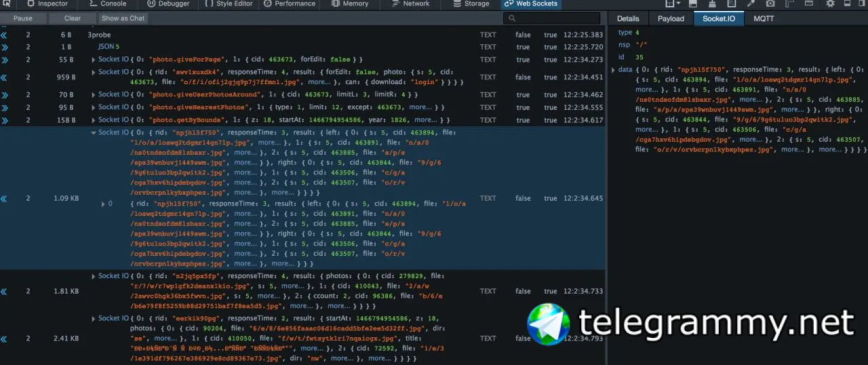The image size is (868, 365).
Task: Click the Console tab icon
Action: point(93,3)
